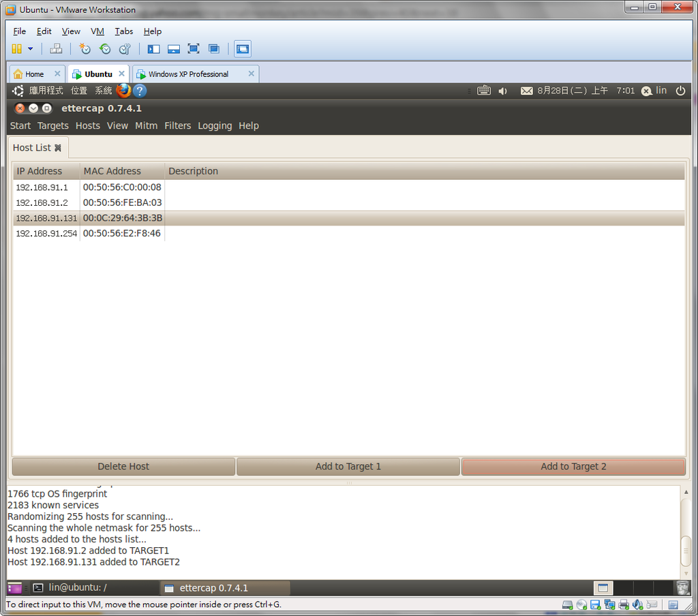
Task: Open the blue help icon in panel
Action: coord(139,91)
